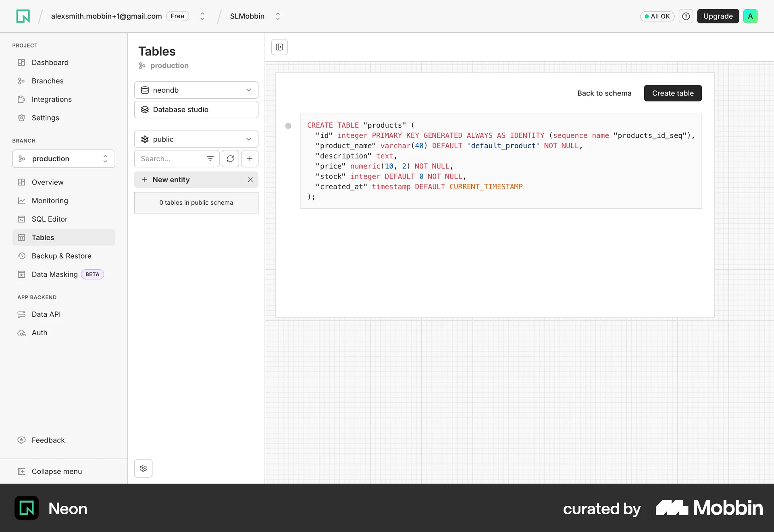The width and height of the screenshot is (774, 532).
Task: Click the account email alexsmith.mobbin+1@gmail.com
Action: [x=106, y=16]
